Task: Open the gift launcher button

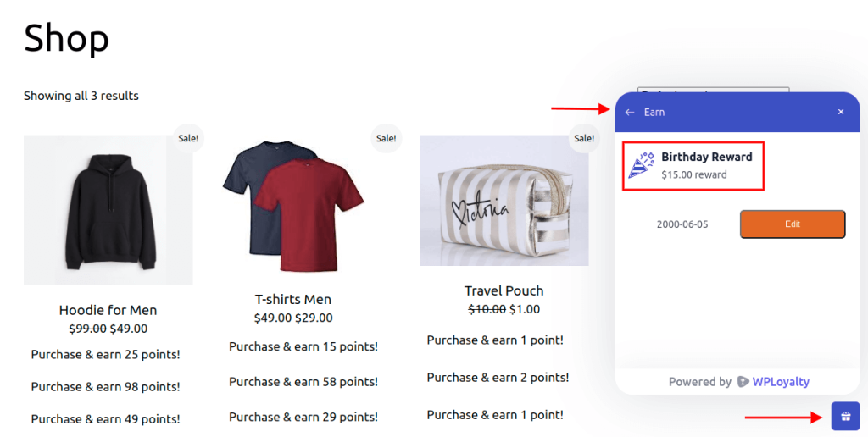Action: pyautogui.click(x=845, y=417)
